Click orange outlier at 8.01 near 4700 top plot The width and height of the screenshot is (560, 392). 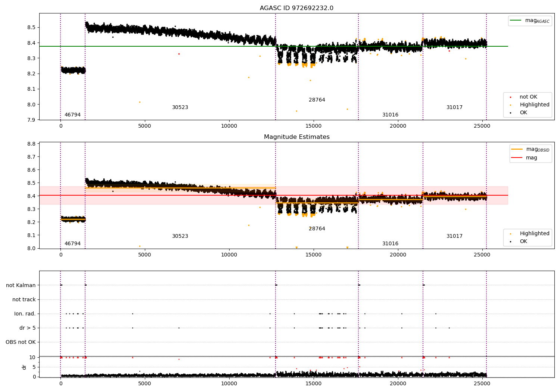click(x=140, y=102)
